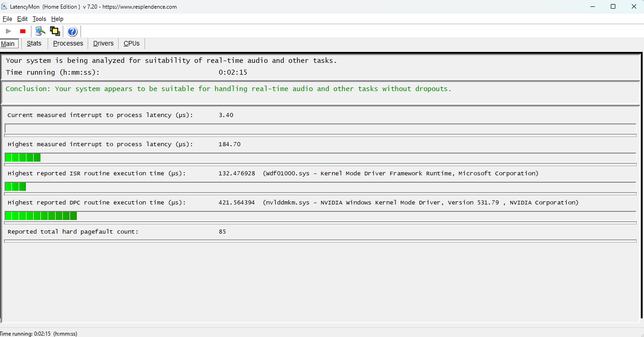The width and height of the screenshot is (644, 337).
Task: Open the Help menu
Action: (x=57, y=19)
